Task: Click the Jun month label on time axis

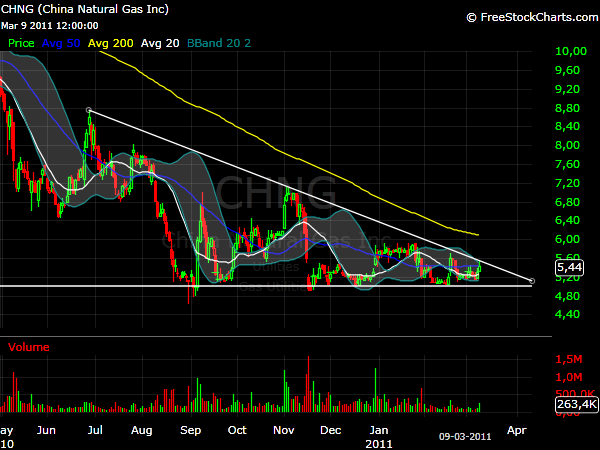Action: click(x=46, y=430)
